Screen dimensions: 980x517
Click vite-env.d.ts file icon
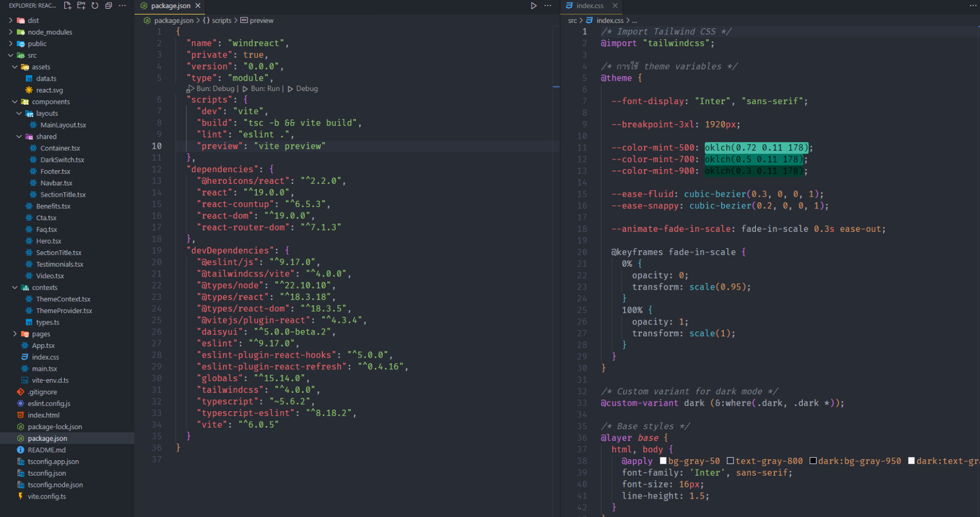(x=24, y=381)
